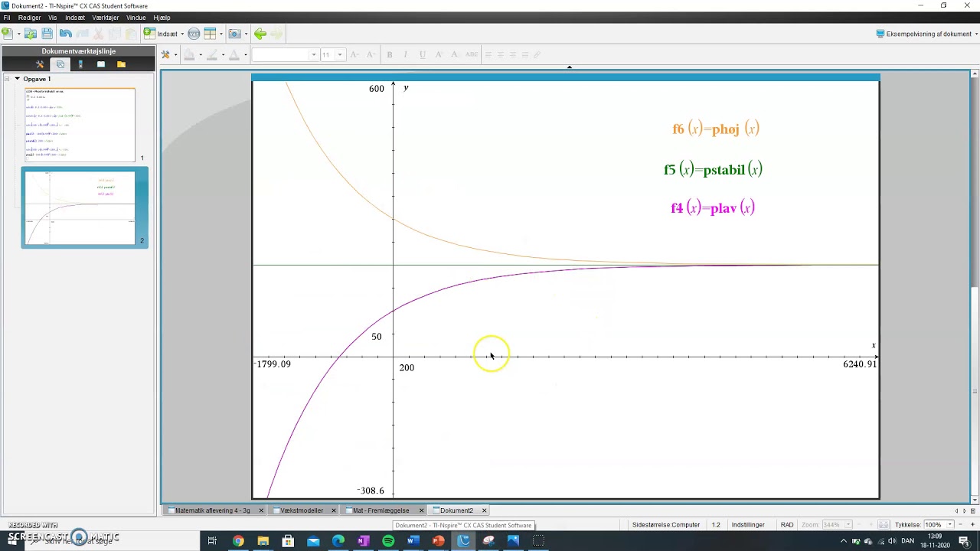The height and width of the screenshot is (551, 980).
Task: Open the Vis menu
Action: click(x=53, y=18)
